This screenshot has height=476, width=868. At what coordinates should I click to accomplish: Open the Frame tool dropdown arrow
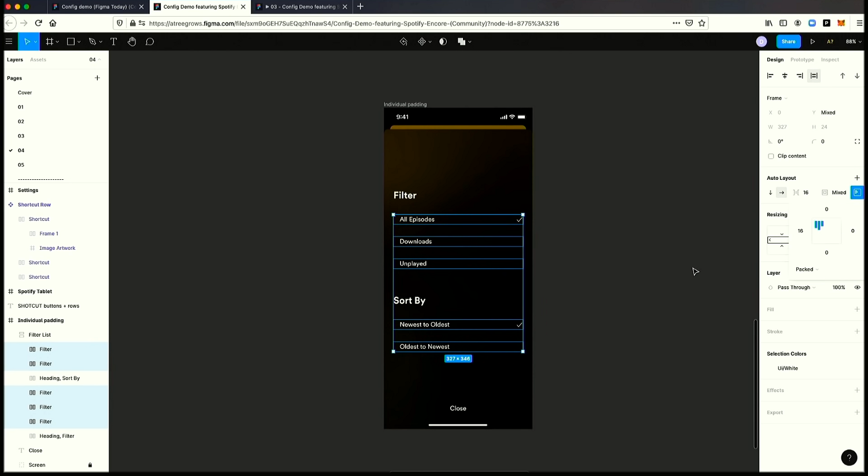(x=57, y=42)
